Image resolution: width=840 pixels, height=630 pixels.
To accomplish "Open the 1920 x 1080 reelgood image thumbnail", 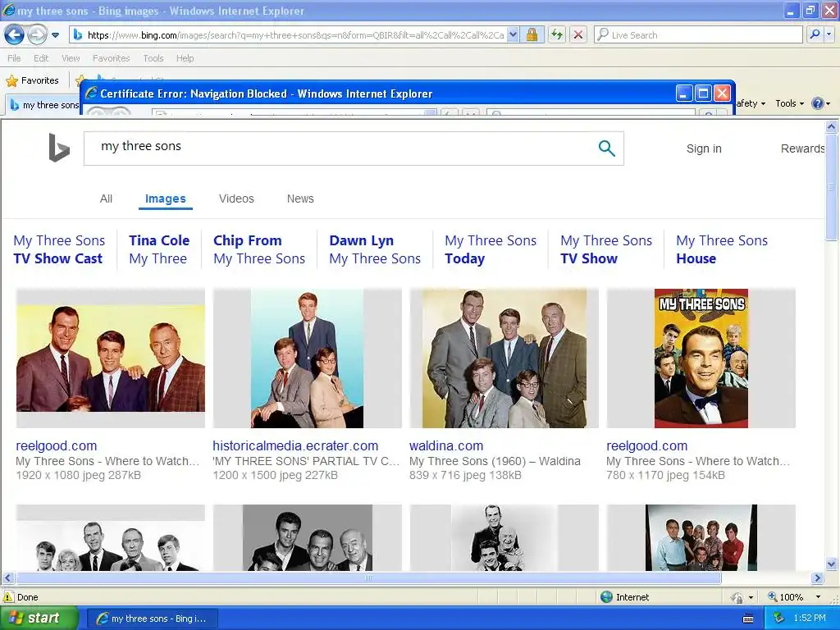I will click(111, 358).
